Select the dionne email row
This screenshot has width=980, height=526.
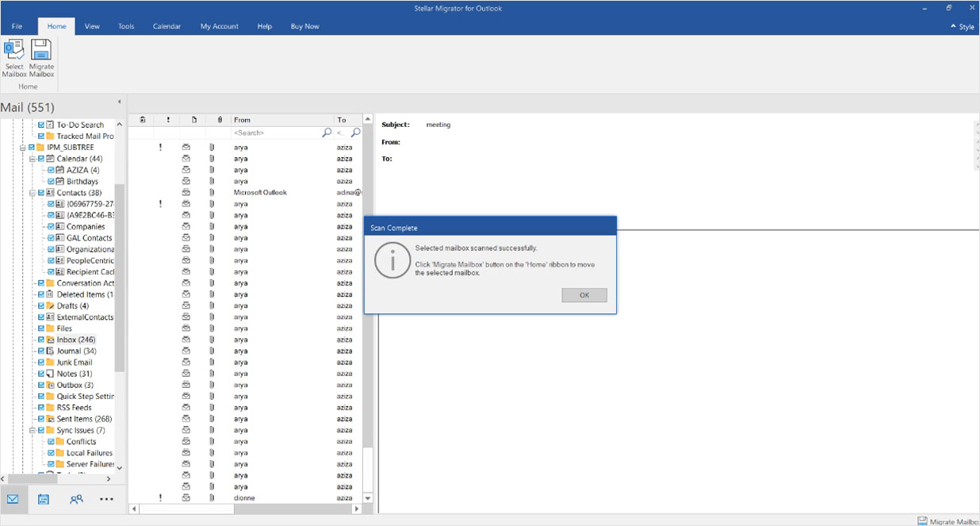pos(245,497)
